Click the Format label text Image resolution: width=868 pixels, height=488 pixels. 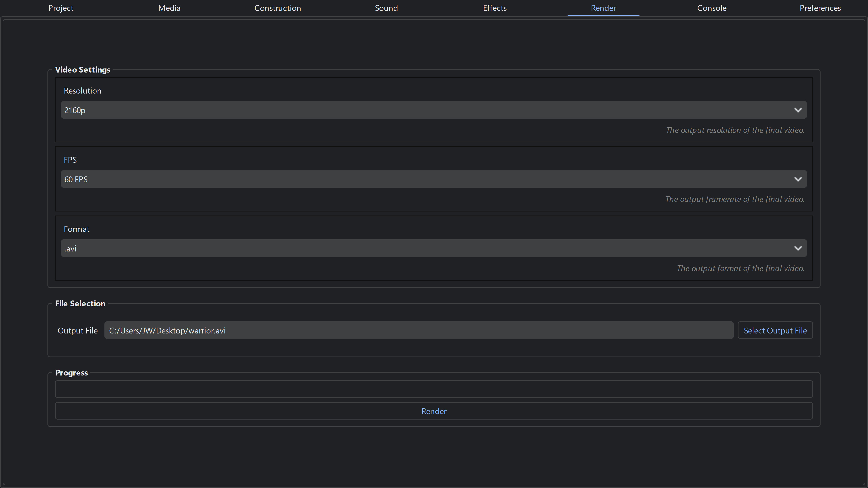coord(76,229)
